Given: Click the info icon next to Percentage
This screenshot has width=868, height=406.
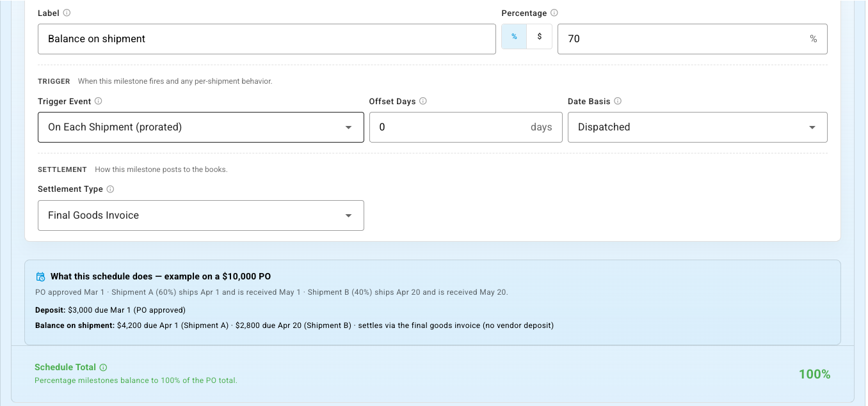Looking at the screenshot, I should (554, 13).
